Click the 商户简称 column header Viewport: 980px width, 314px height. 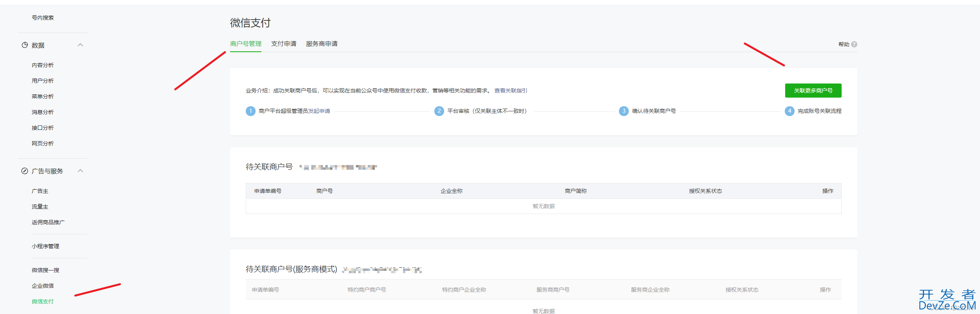pyautogui.click(x=576, y=191)
